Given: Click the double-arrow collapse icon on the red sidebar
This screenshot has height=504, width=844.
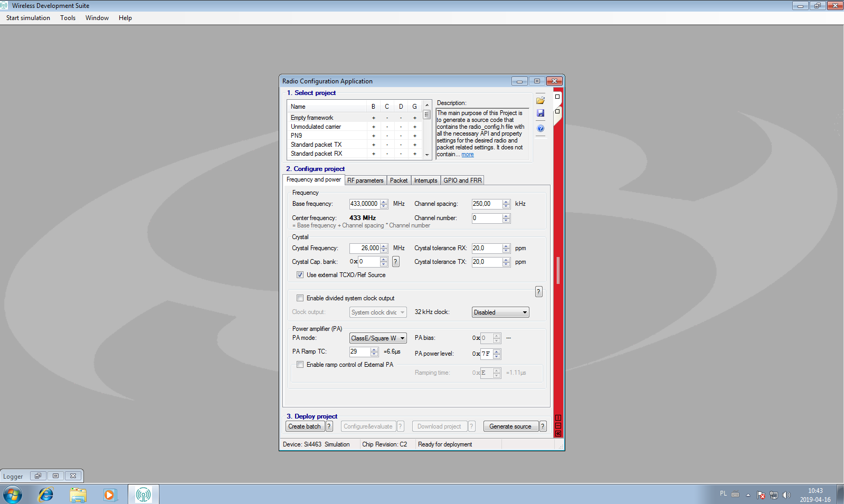Looking at the screenshot, I should [x=558, y=434].
